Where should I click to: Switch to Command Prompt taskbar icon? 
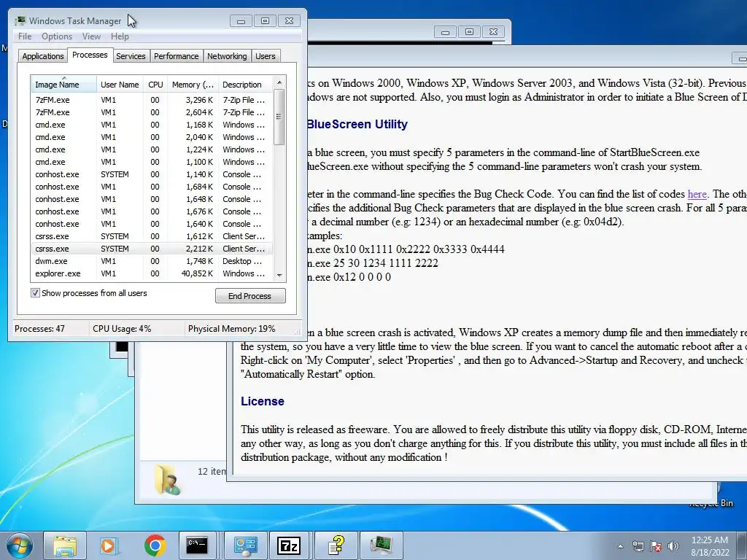[x=197, y=545]
